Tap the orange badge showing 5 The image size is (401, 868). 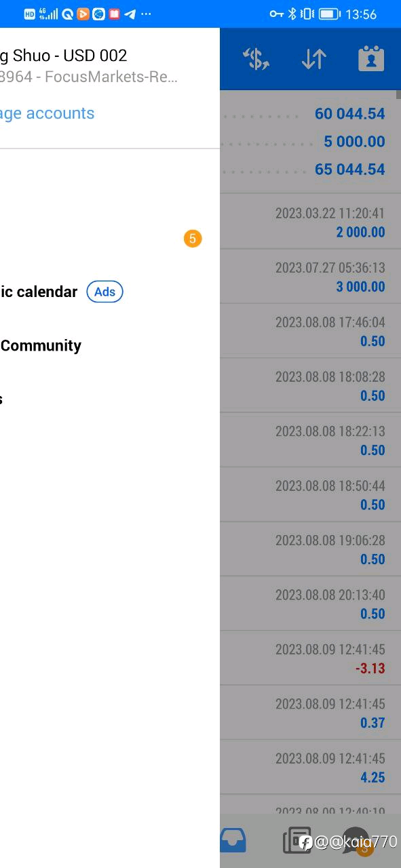[x=193, y=239]
